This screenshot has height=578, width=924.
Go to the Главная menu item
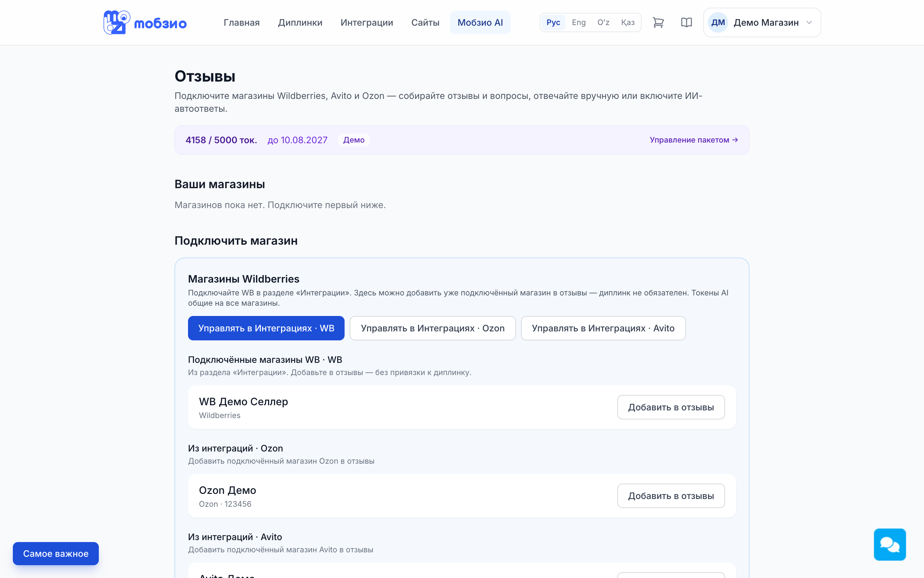point(242,22)
